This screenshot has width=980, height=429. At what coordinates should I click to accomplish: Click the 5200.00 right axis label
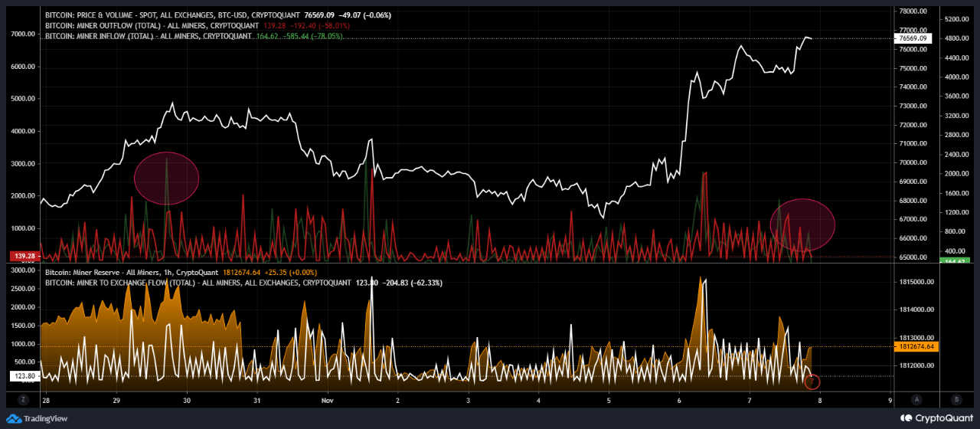point(956,18)
